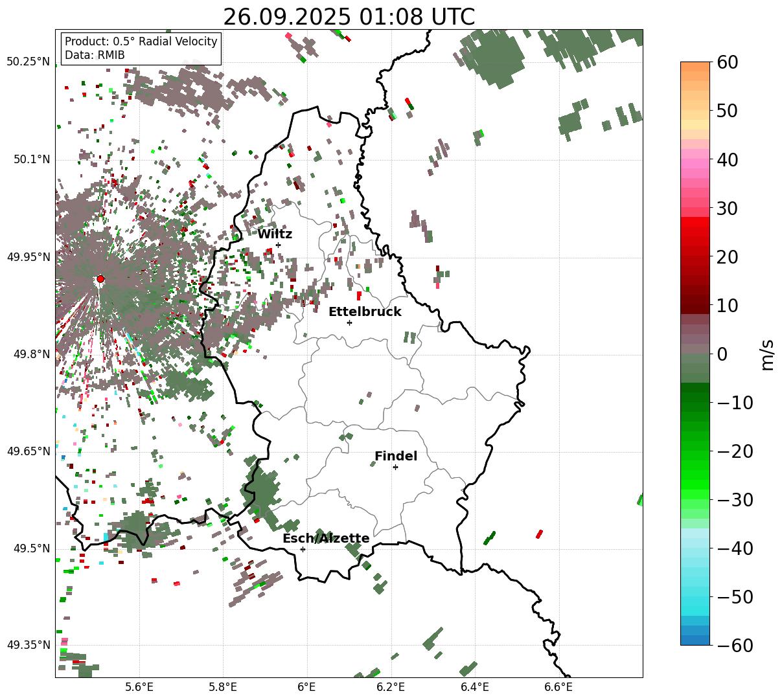
Task: Click the 5.6°E longitude label
Action: coord(139,687)
